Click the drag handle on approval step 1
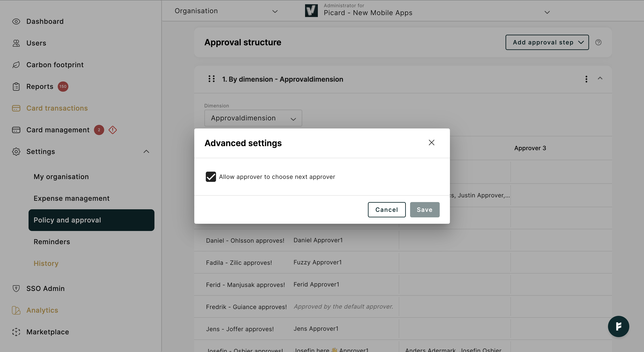Viewport: 644px width, 352px height. pos(212,79)
